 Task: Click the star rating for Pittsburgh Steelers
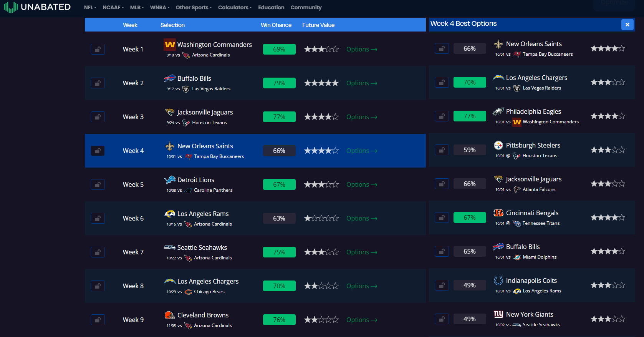[x=608, y=150]
